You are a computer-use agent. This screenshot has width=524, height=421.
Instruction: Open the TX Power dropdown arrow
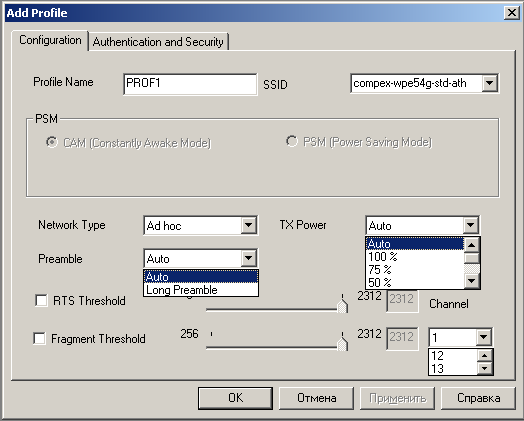(470, 225)
